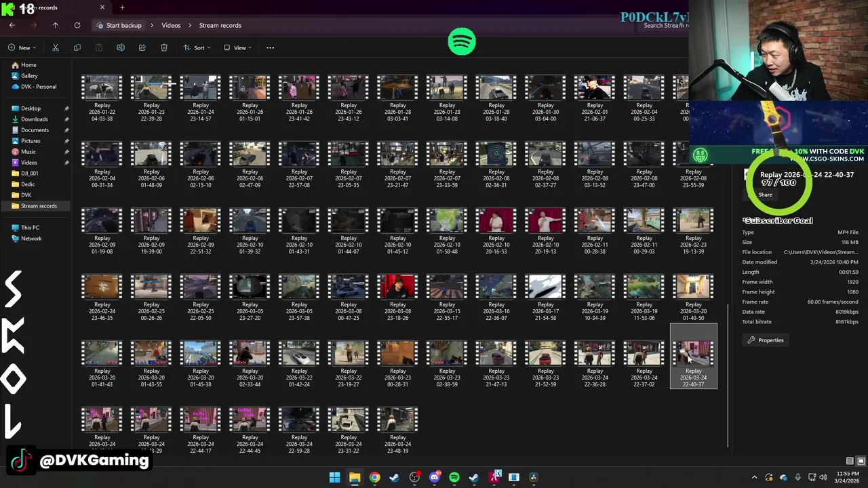868x488 pixels.
Task: Add a new File Explorer tab
Action: pos(122,7)
